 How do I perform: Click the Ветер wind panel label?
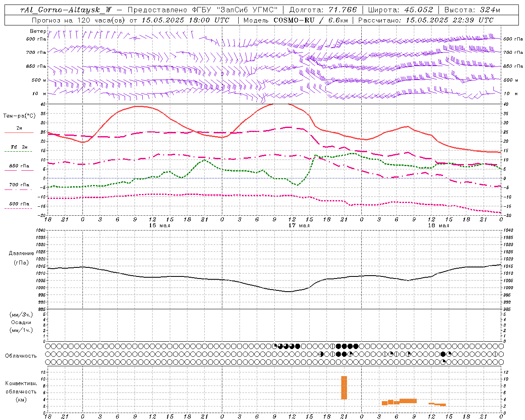38,31
